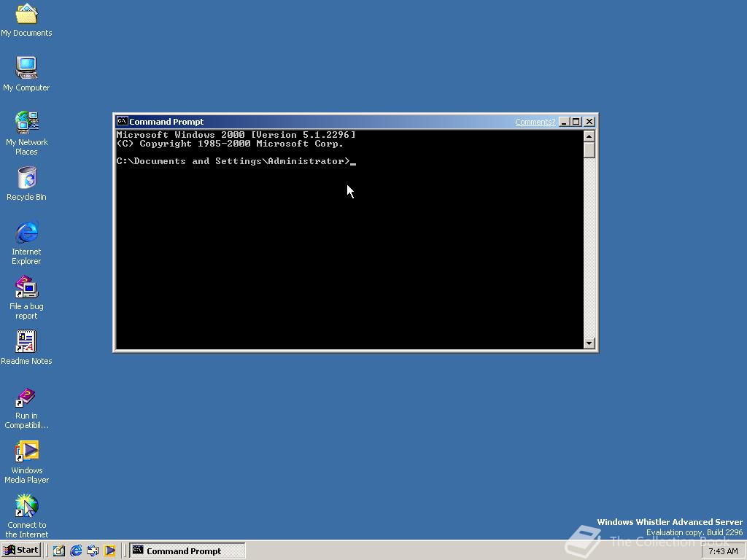Click the scrollbar down arrow in Command Prompt
The width and height of the screenshot is (747, 560).
(x=589, y=343)
